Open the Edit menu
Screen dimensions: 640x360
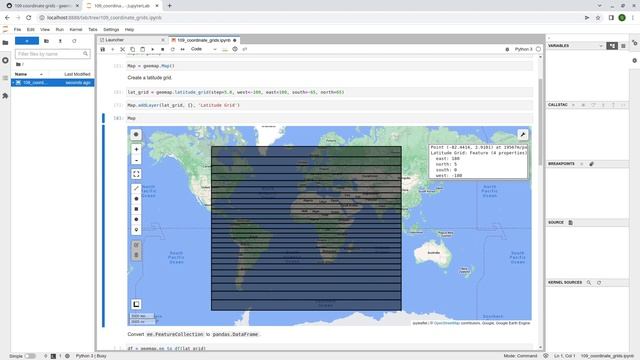(x=31, y=29)
